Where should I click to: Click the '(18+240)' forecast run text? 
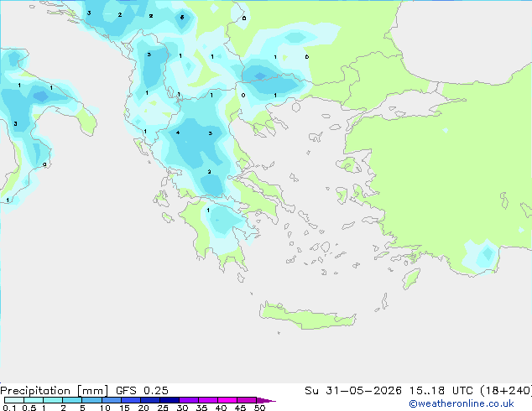pos(506,391)
